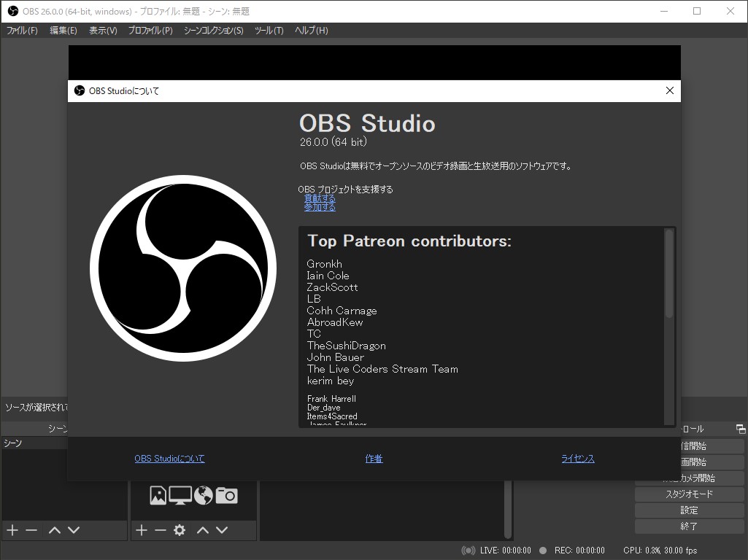Open source properties with the gear icon
This screenshot has height=560, width=748.
[180, 530]
